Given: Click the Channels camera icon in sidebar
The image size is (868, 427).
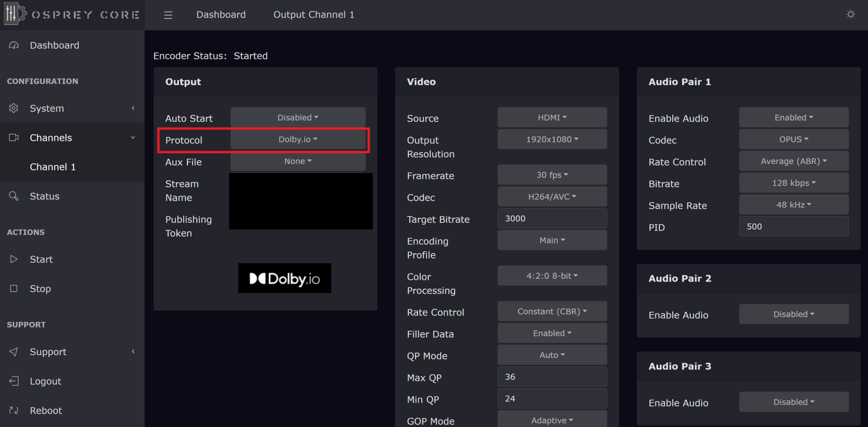Looking at the screenshot, I should (x=14, y=137).
